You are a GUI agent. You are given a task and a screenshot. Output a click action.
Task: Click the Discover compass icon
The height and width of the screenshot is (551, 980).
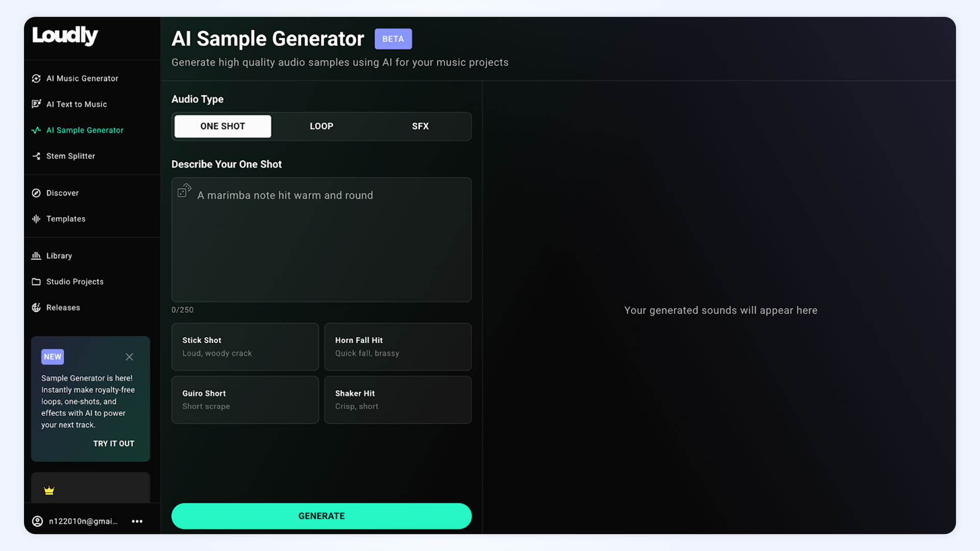pyautogui.click(x=36, y=193)
